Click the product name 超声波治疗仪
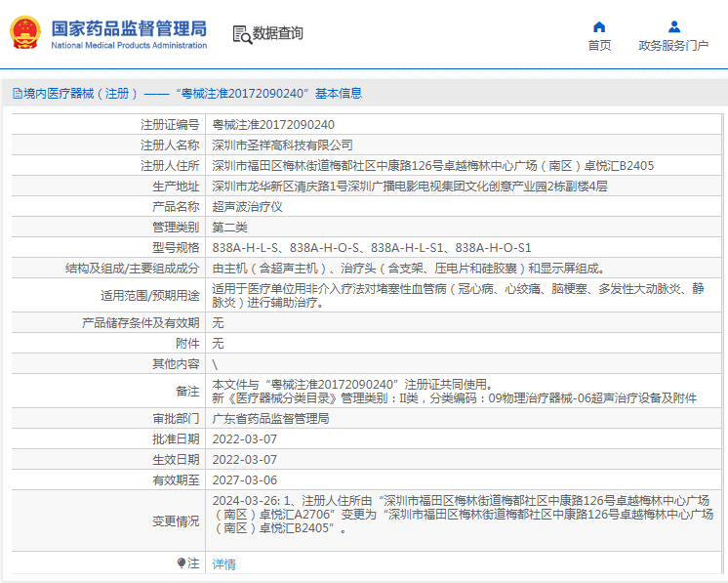Screen dimensions: 728x583 tap(247, 206)
